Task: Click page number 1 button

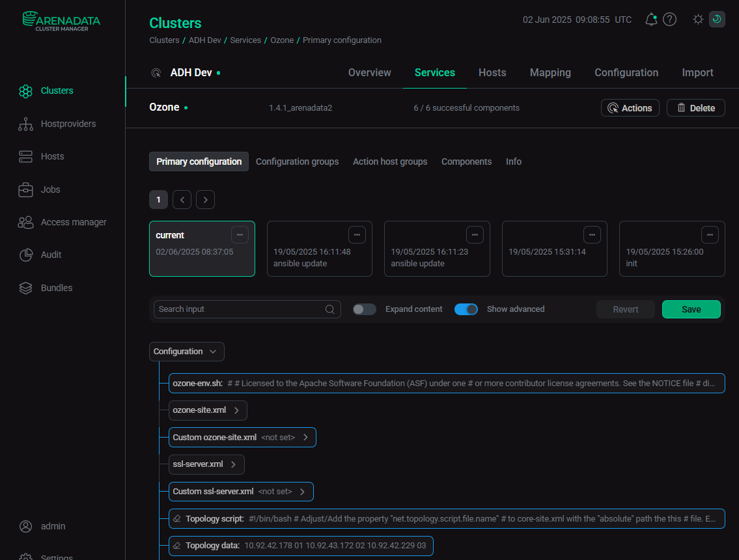Action: click(158, 200)
